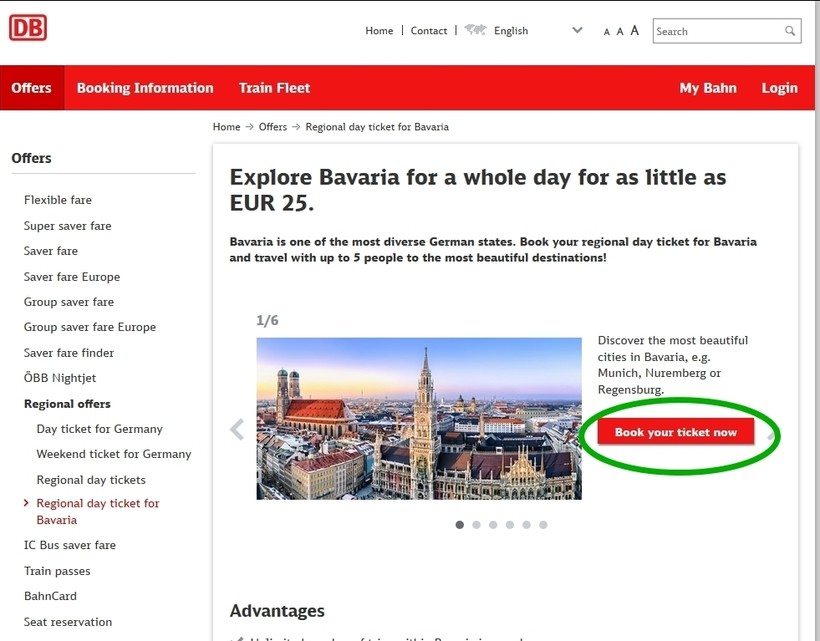Go to the Login link

point(779,88)
